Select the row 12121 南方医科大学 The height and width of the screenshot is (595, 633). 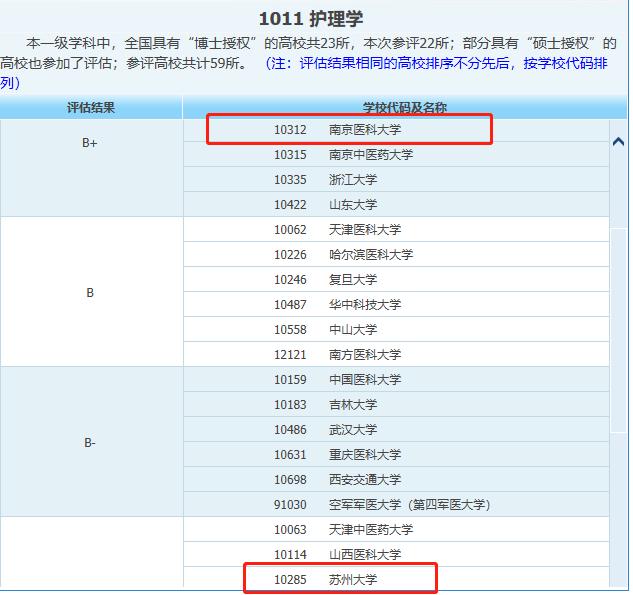point(396,355)
